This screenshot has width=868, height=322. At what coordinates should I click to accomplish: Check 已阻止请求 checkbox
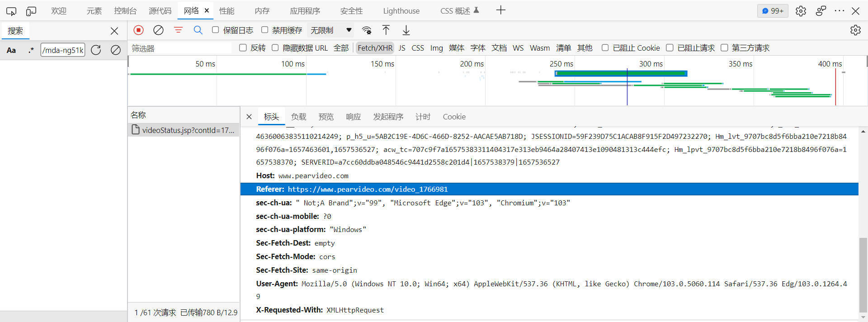[x=670, y=47]
